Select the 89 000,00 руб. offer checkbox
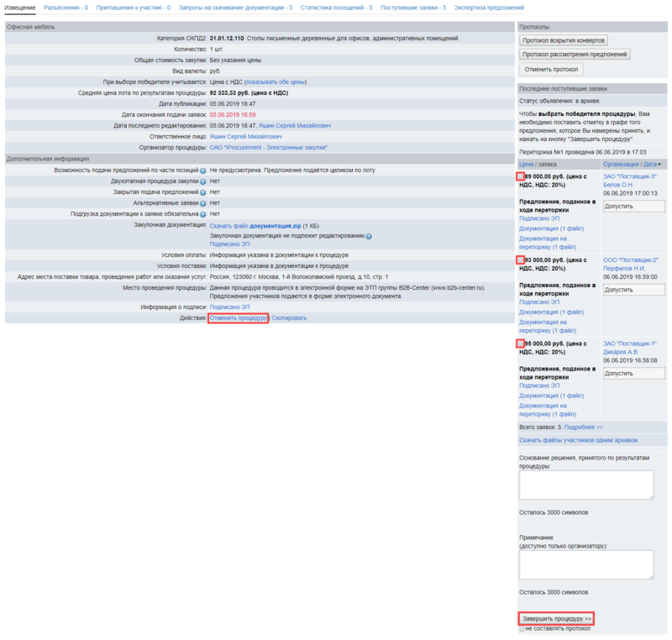The image size is (672, 640). pyautogui.click(x=522, y=176)
